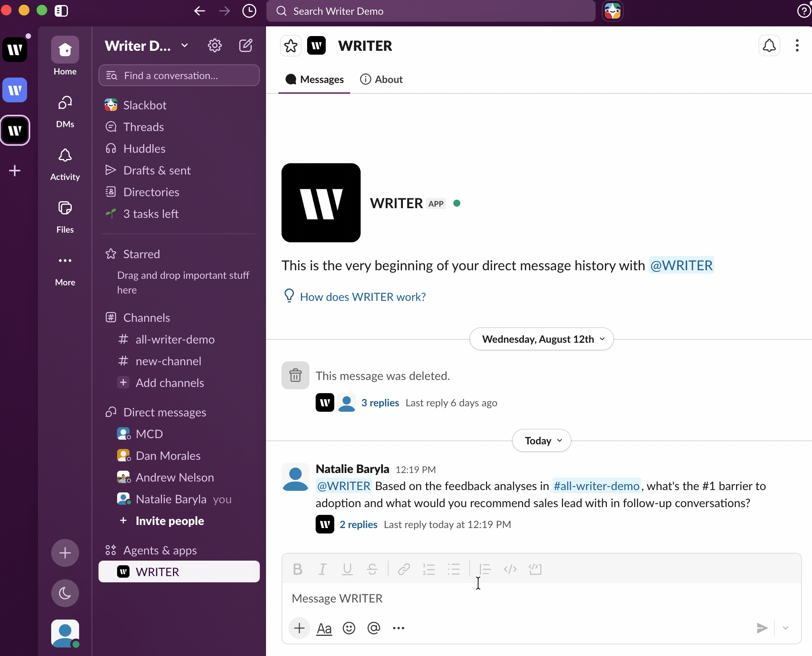This screenshot has height=656, width=812.
Task: Toggle blockquote formatting
Action: (x=485, y=569)
